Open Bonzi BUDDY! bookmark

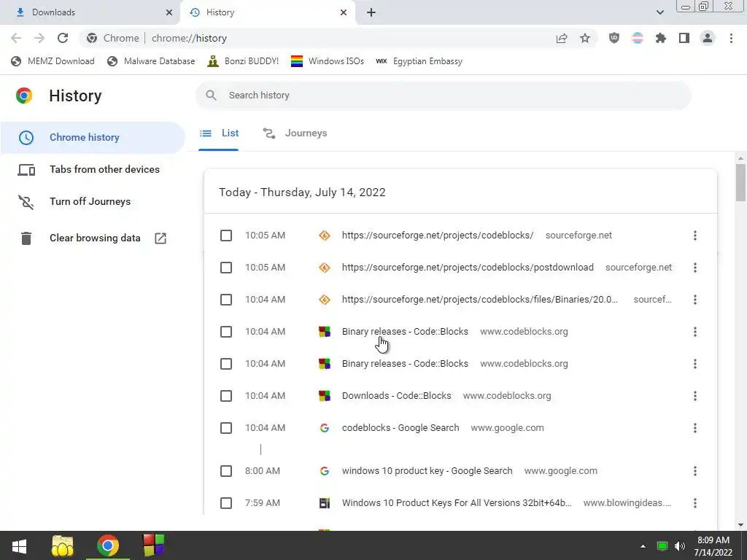pyautogui.click(x=243, y=61)
